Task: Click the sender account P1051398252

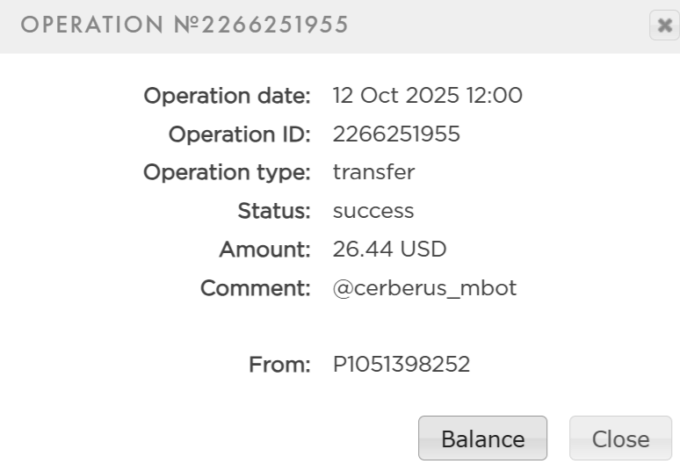Action: 401,365
